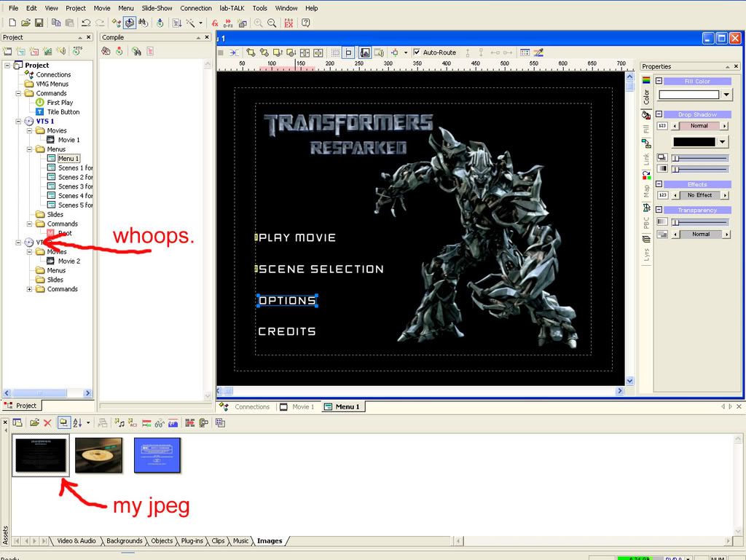Click the first icon in Project panel toolbar

tap(7, 51)
